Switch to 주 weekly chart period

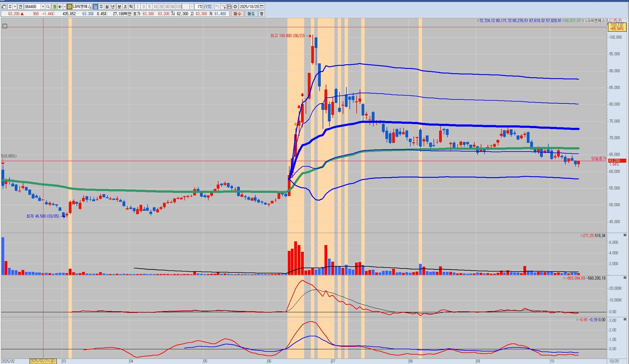coord(101,7)
